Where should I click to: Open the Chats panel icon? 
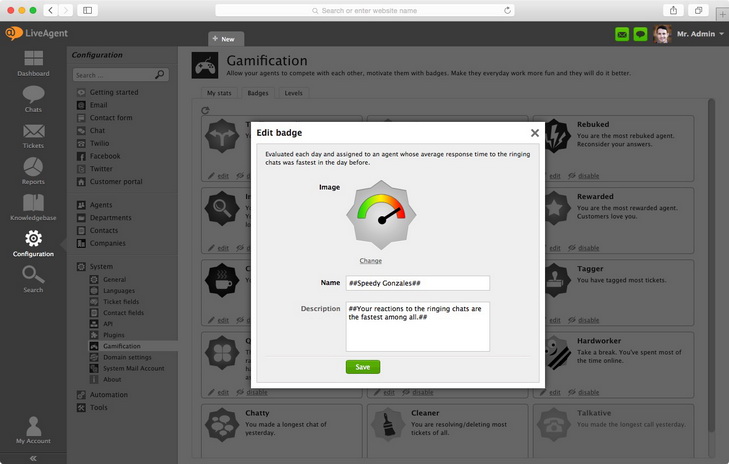[33, 97]
